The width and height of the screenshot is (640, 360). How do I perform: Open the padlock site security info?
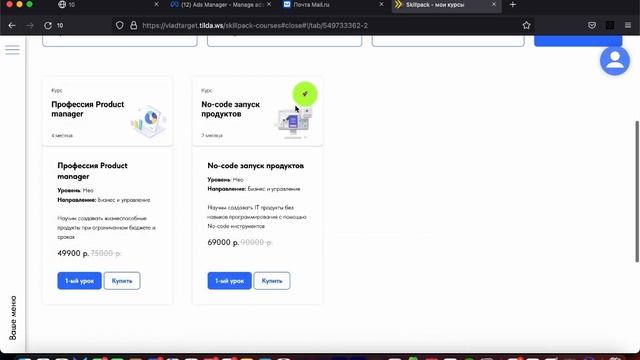(133, 25)
